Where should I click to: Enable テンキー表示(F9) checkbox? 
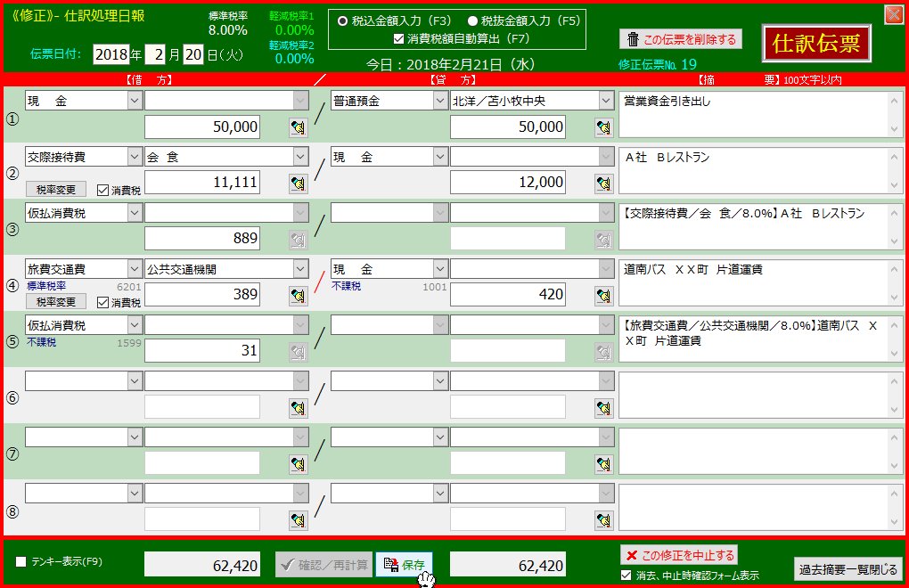point(21,562)
